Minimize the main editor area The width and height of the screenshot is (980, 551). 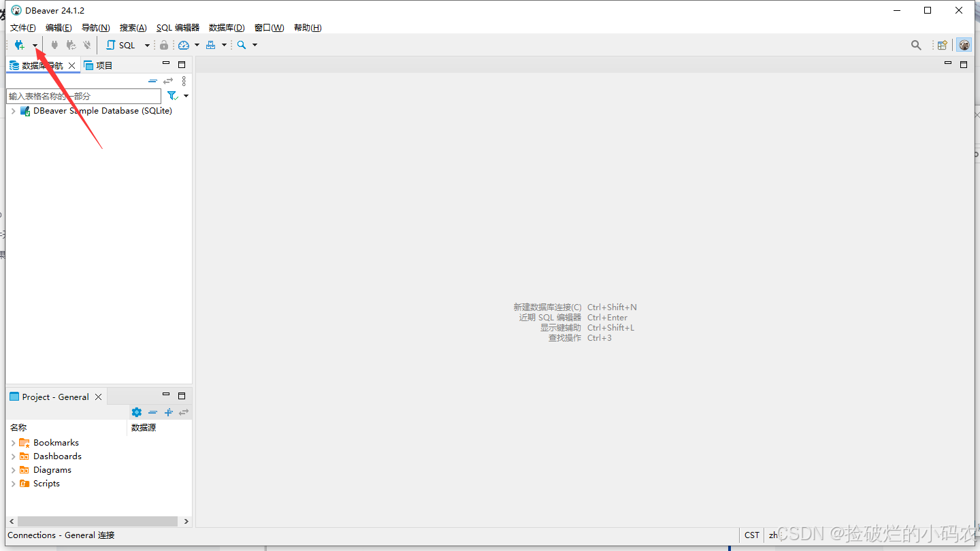tap(948, 63)
